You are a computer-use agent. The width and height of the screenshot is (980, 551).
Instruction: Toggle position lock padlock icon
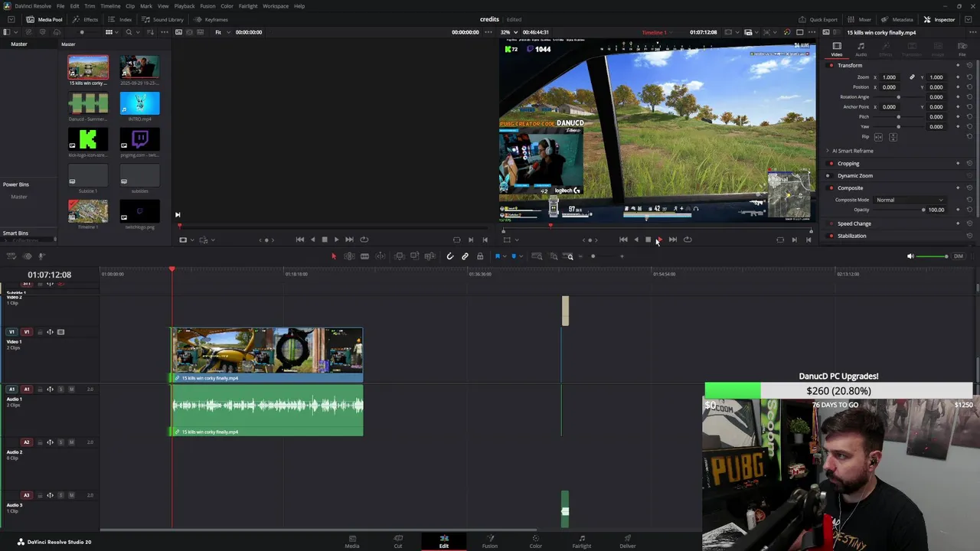tap(480, 256)
